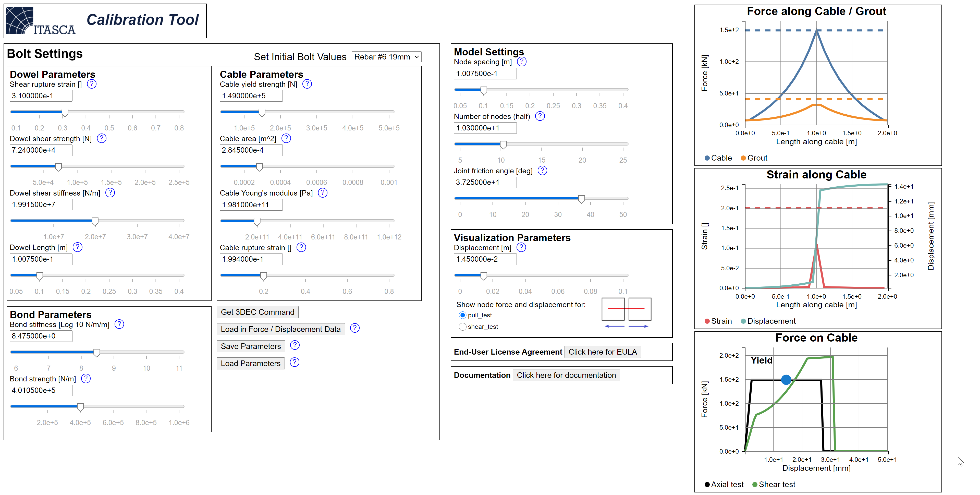Click help icon for Bond strength

(x=86, y=379)
